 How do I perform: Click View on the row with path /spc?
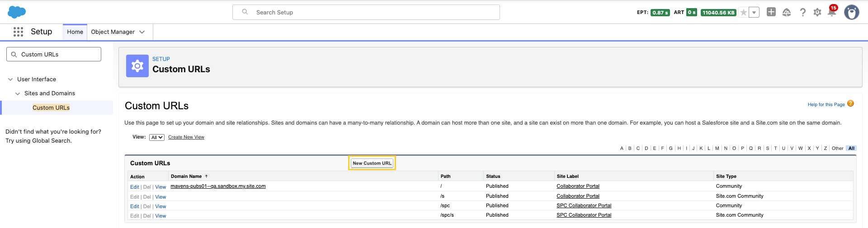pos(160,206)
